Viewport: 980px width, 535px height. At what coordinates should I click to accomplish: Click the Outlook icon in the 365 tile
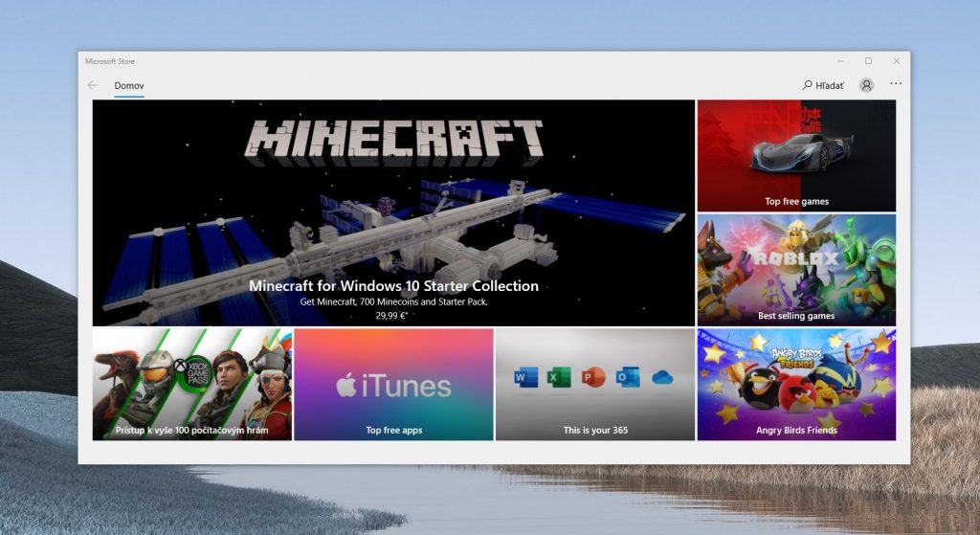[x=628, y=377]
